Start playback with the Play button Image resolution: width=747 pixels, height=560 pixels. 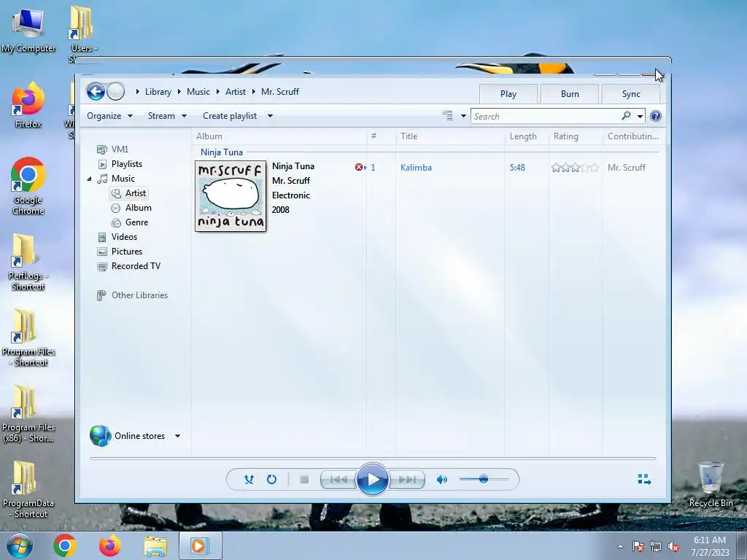pos(373,480)
